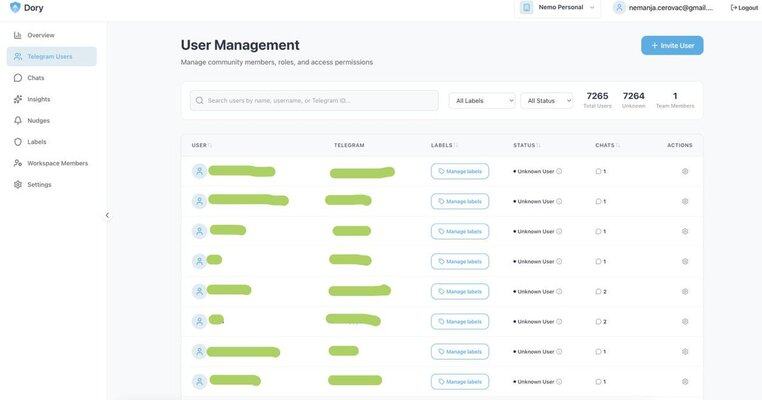This screenshot has width=762, height=400.
Task: Click the magnifier icon in search bar
Action: (199, 100)
